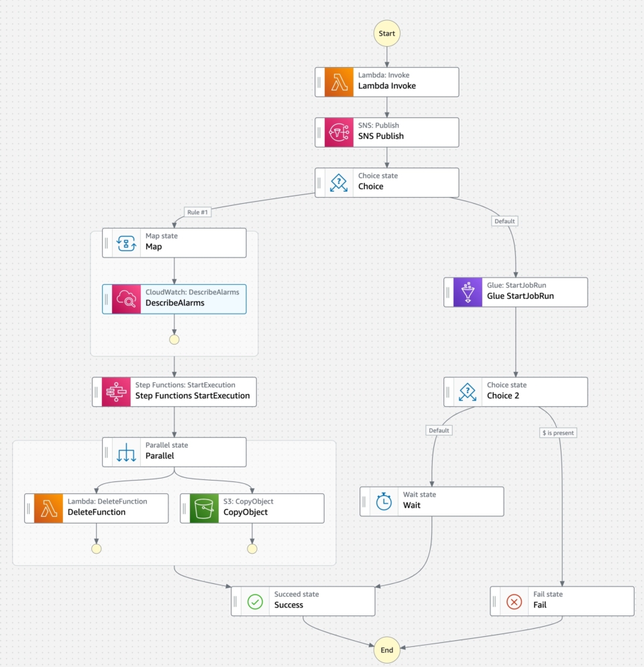Click the Default label leading to Wait
The width and height of the screenshot is (644, 667).
point(439,430)
